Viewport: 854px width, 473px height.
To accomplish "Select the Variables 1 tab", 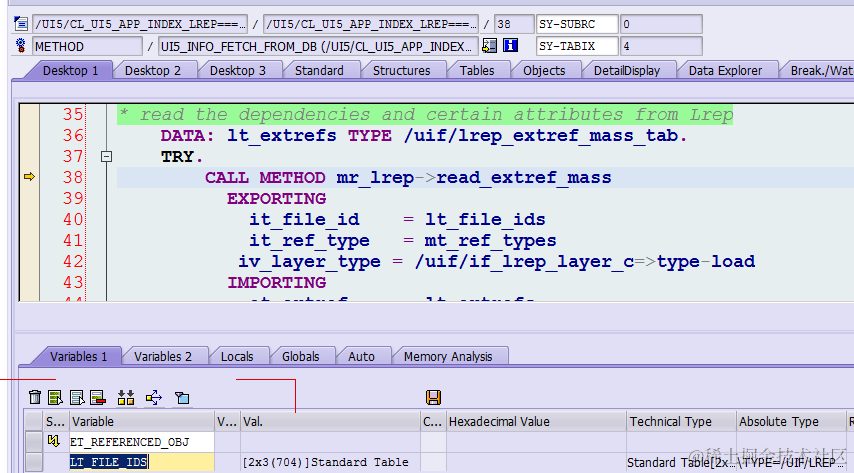I will pos(78,356).
